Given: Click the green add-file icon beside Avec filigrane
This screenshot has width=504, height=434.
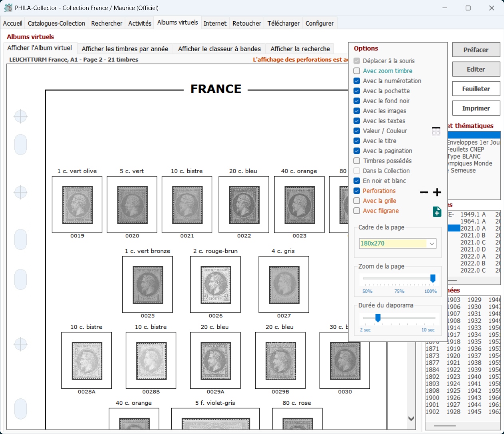Looking at the screenshot, I should coord(437,212).
